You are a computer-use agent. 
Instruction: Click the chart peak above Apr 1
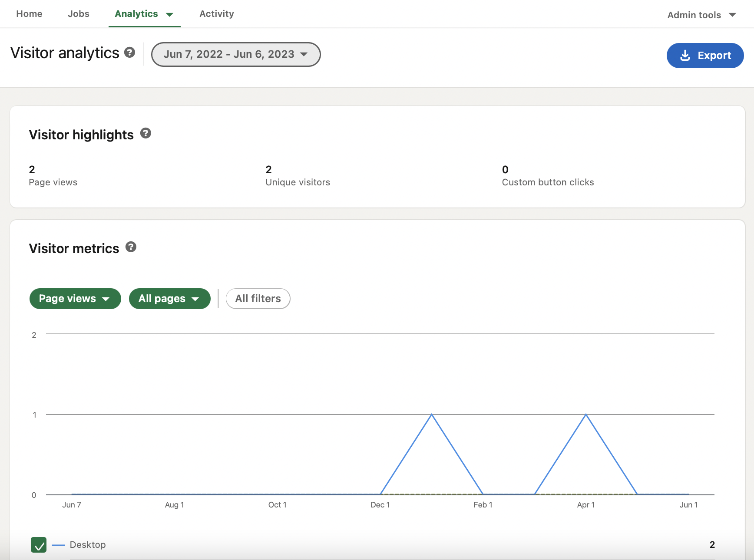(586, 415)
